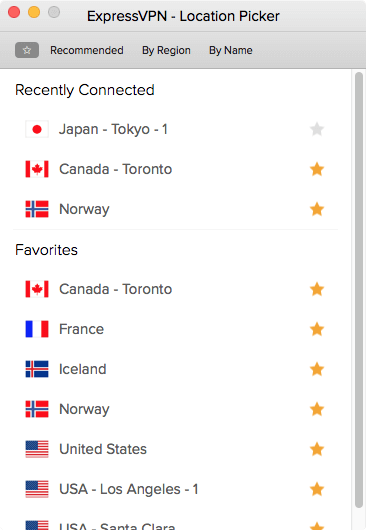Click the vertical scrollbar of location list
Image resolution: width=366 pixels, height=530 pixels.
pos(359,290)
